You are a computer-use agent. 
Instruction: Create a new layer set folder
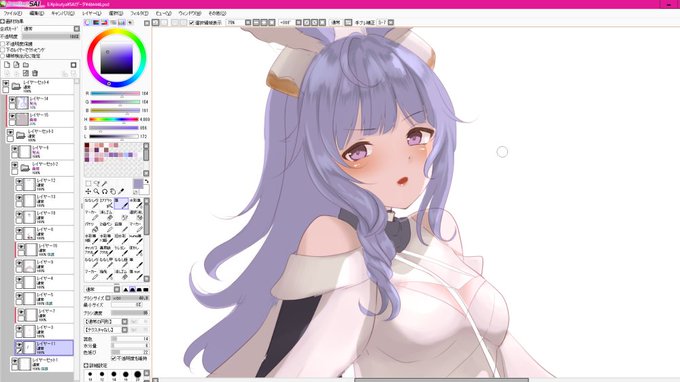click(26, 65)
